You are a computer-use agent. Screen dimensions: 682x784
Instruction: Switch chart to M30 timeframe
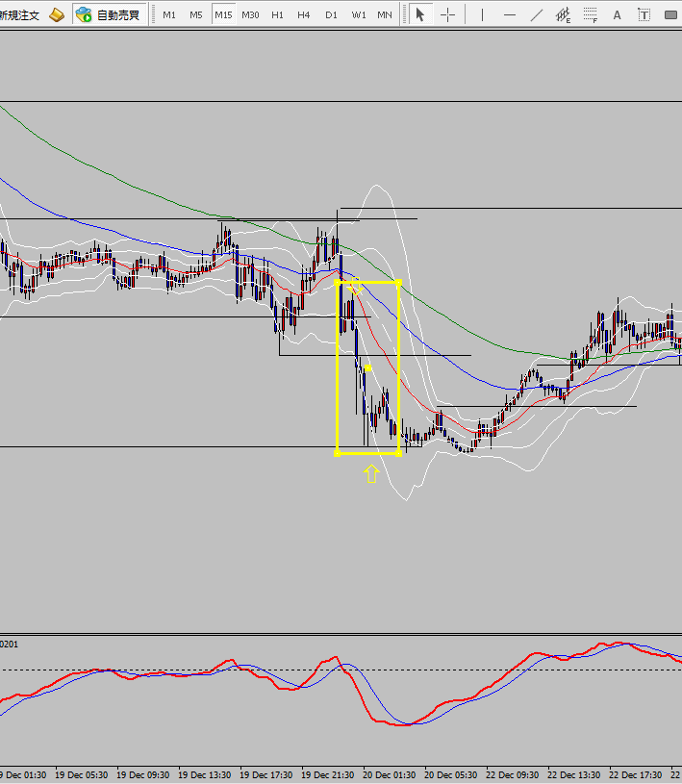click(x=250, y=14)
